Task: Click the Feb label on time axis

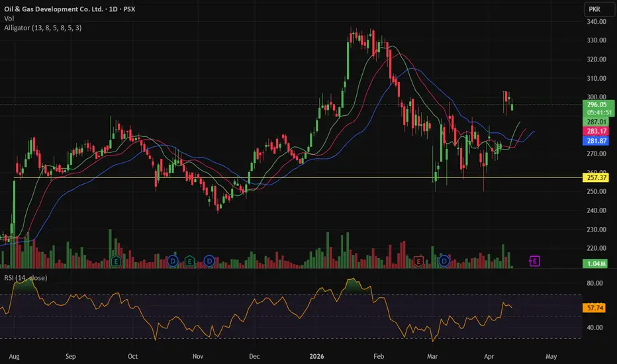Action: pyautogui.click(x=379, y=357)
